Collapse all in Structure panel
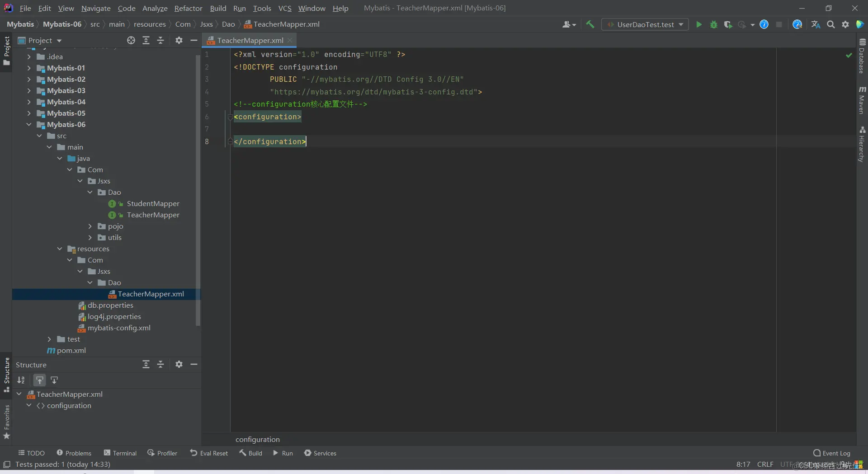The image size is (868, 474). click(x=160, y=364)
